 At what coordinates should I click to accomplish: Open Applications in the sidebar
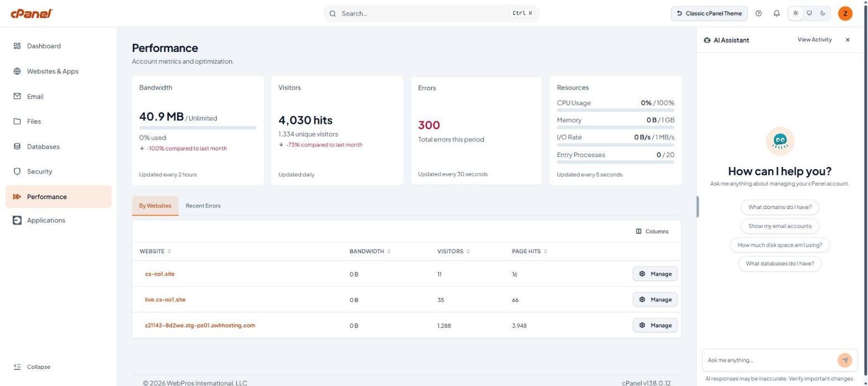pos(58,220)
